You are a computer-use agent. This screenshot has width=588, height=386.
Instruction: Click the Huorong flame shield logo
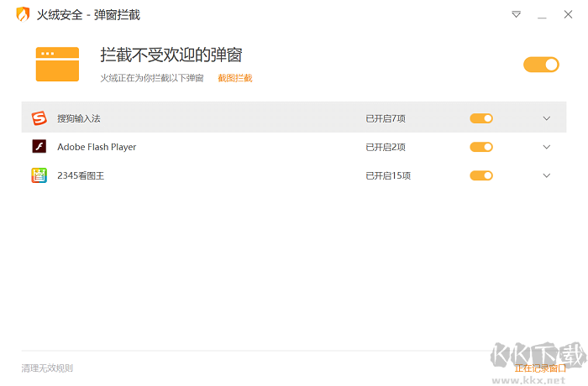click(23, 14)
